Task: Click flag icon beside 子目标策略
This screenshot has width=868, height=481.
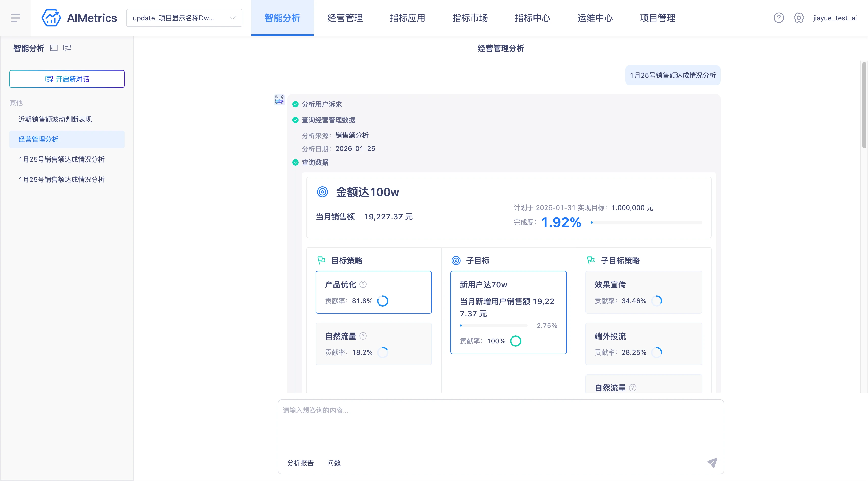Action: (x=591, y=260)
